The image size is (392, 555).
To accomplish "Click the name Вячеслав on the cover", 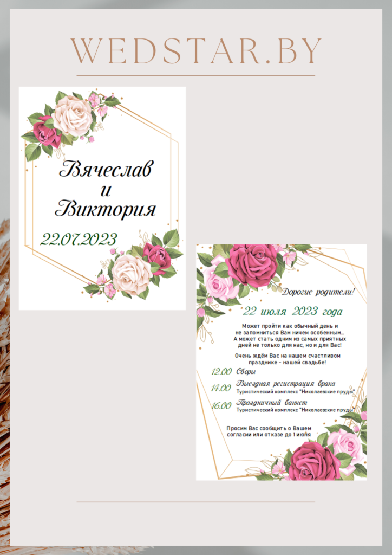I will click(x=106, y=169).
